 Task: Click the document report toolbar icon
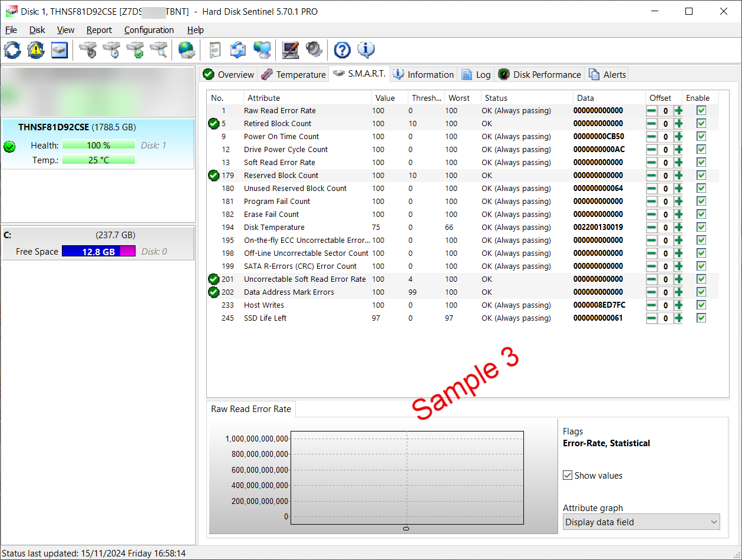tap(215, 50)
